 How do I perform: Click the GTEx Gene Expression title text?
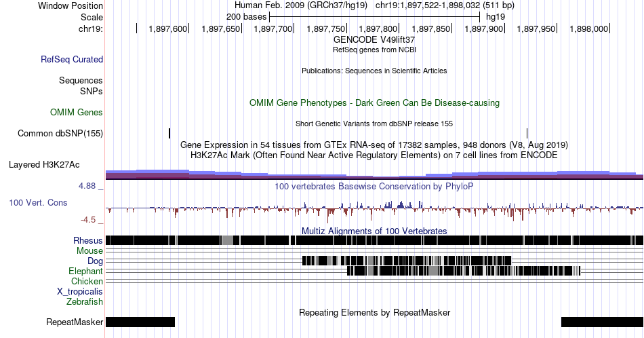[x=374, y=145]
